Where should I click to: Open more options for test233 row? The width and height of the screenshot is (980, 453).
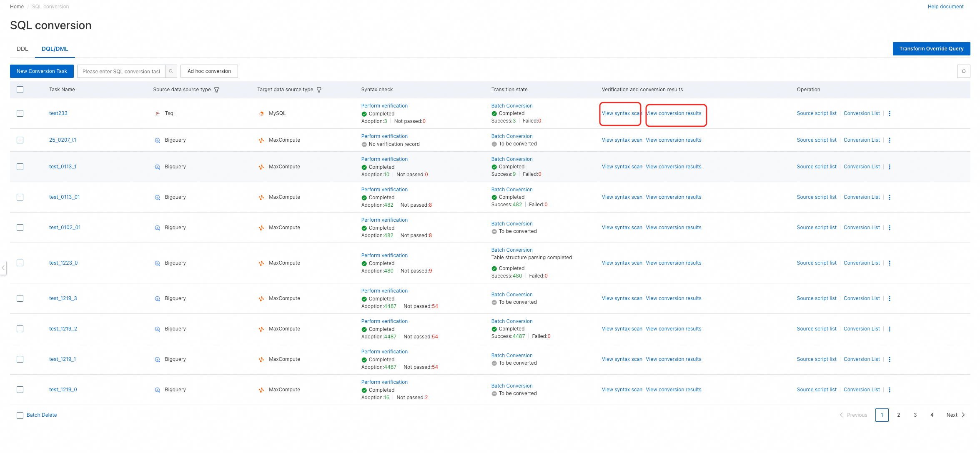click(x=890, y=113)
